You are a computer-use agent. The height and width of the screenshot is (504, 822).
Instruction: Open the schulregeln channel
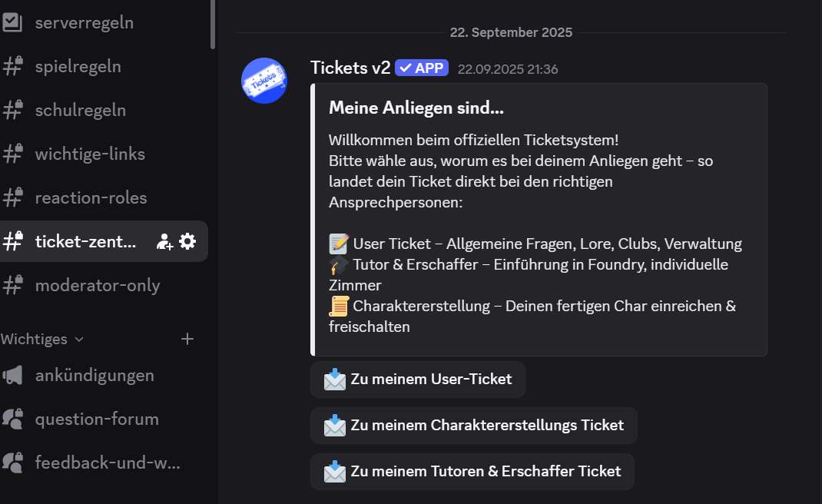[x=80, y=110]
